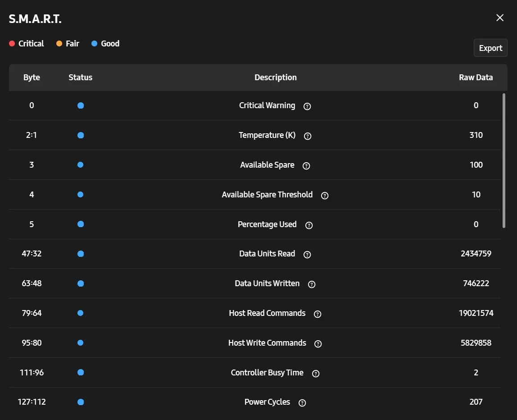Viewport: 517px width, 420px height.
Task: Click status dot in Critical Warning row
Action: 81,105
